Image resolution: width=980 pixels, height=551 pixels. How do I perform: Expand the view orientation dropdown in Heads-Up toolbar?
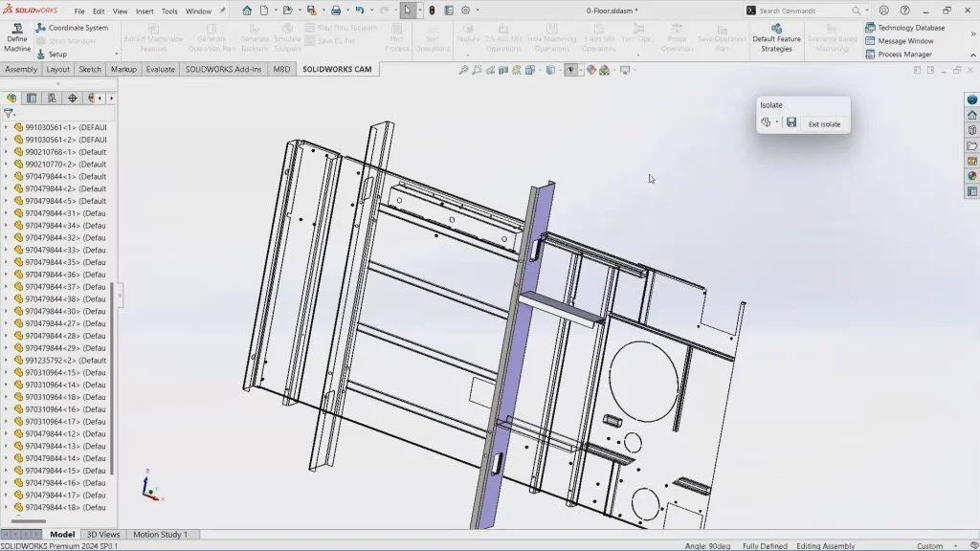(540, 69)
